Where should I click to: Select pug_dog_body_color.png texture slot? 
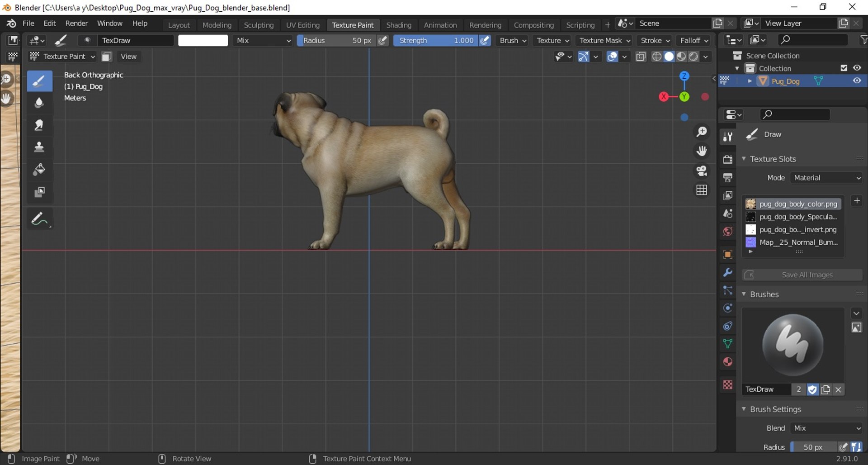(793, 204)
